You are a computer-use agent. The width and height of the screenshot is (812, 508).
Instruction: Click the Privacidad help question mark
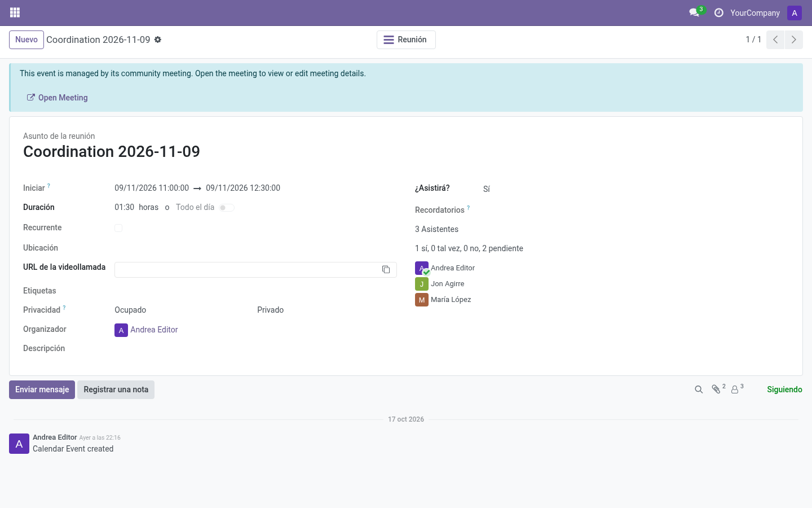tap(64, 308)
